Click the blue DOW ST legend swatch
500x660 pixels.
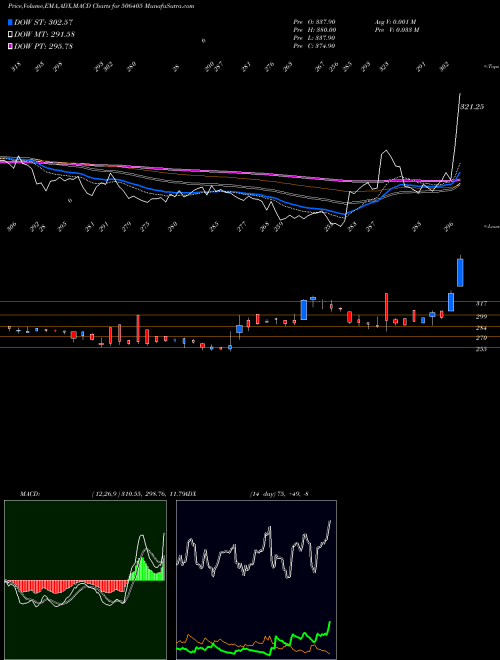[10, 22]
